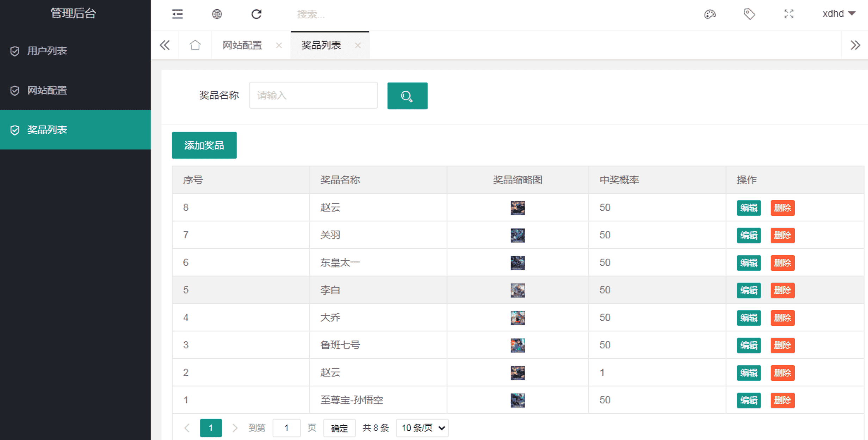Open the 10 条/页 page size selector
The width and height of the screenshot is (868, 440).
point(422,428)
